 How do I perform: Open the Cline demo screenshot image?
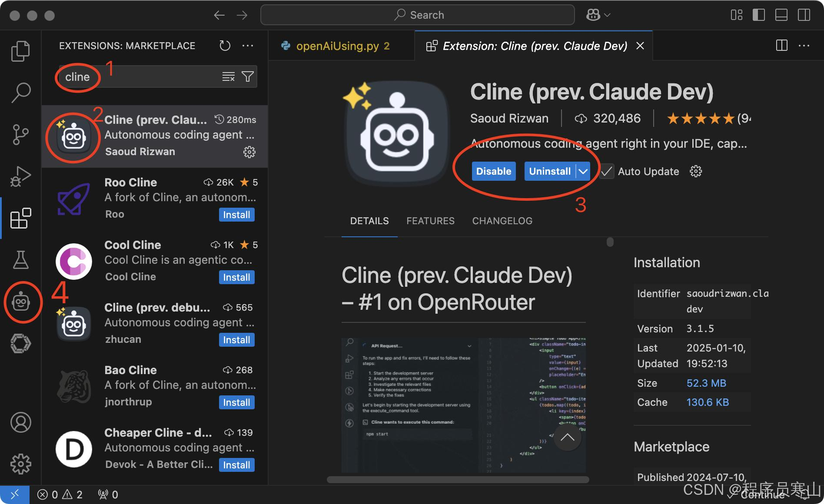point(463,405)
